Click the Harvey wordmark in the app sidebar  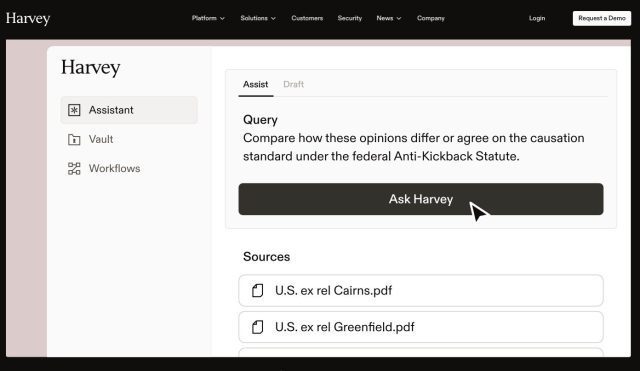[91, 67]
